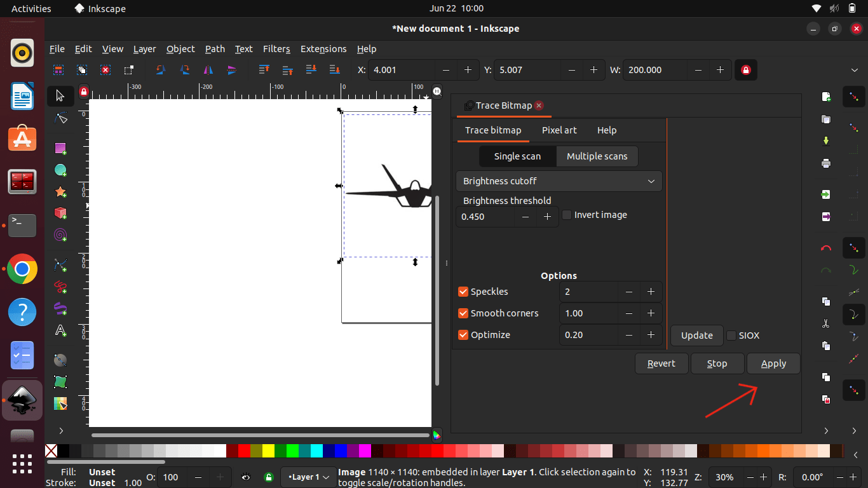
Task: Uncheck the Speckles option
Action: pos(463,292)
